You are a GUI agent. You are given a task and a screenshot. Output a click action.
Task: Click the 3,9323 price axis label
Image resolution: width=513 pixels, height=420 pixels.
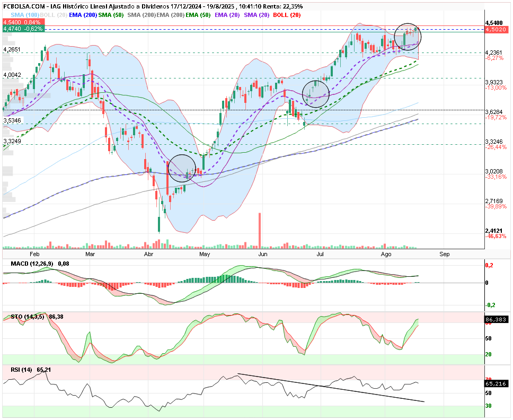(x=494, y=83)
